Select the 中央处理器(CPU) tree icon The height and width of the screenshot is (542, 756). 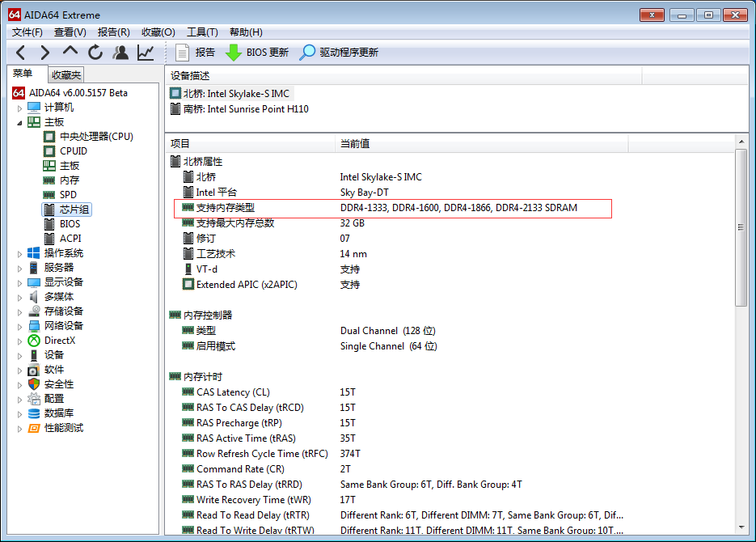click(x=49, y=137)
